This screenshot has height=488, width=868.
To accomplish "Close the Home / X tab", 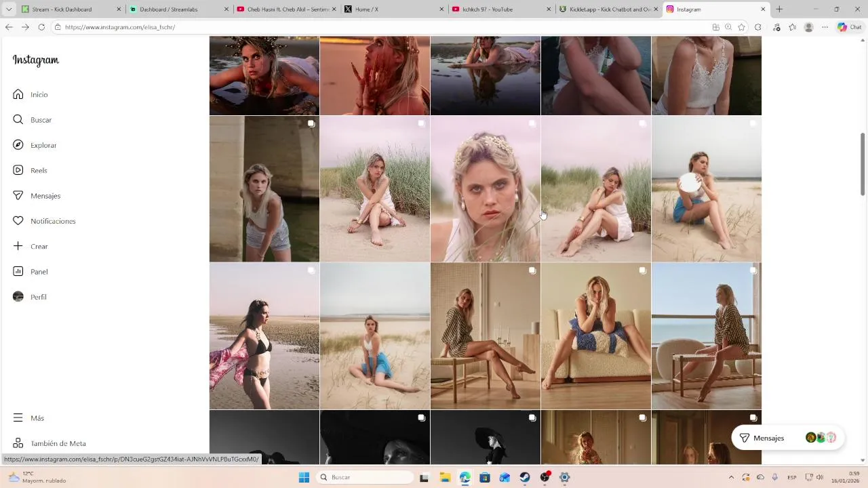I will pos(441,9).
